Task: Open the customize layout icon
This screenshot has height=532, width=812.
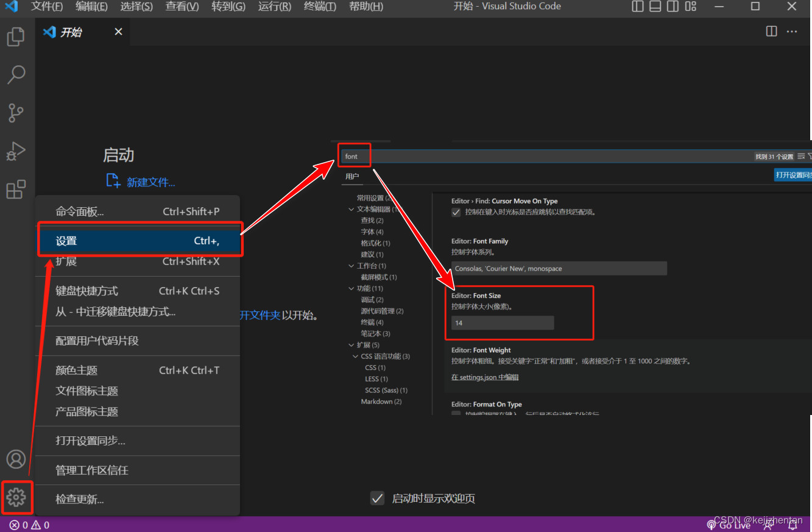Action: pyautogui.click(x=690, y=7)
